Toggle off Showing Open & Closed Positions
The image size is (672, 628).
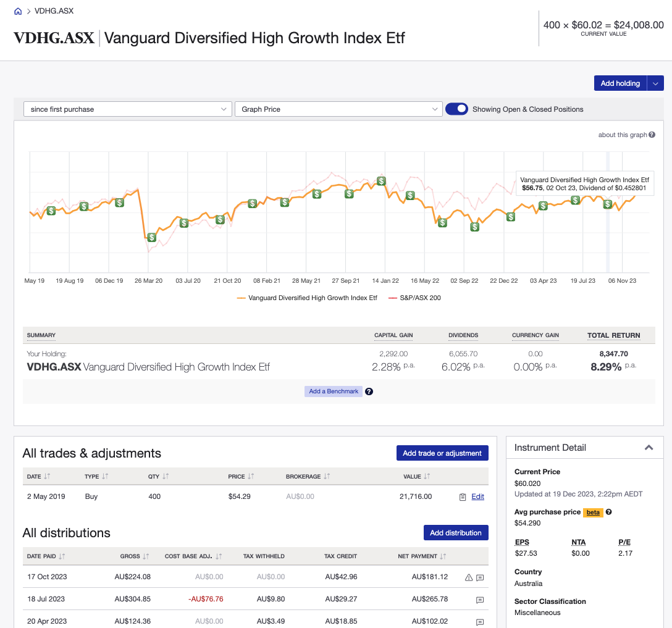point(456,109)
